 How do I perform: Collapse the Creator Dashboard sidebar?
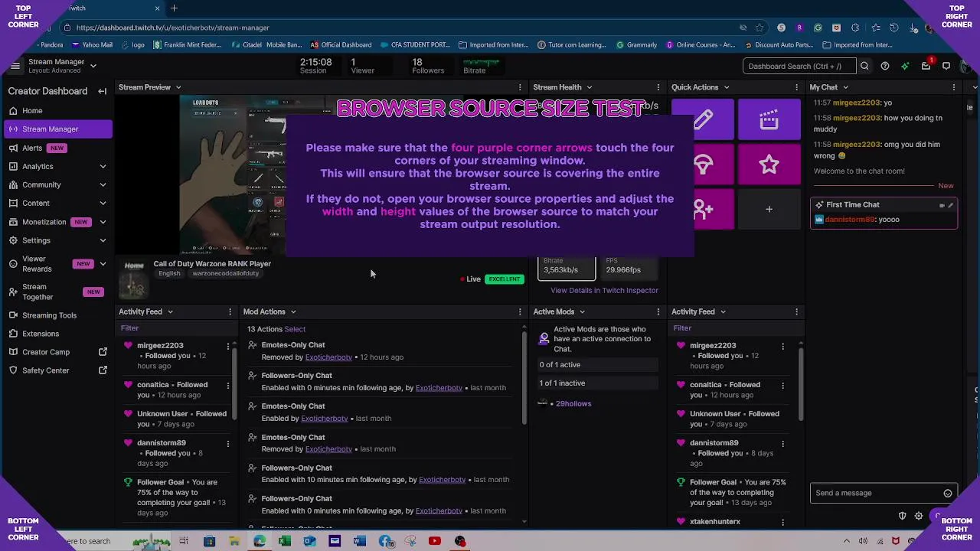pos(103,91)
